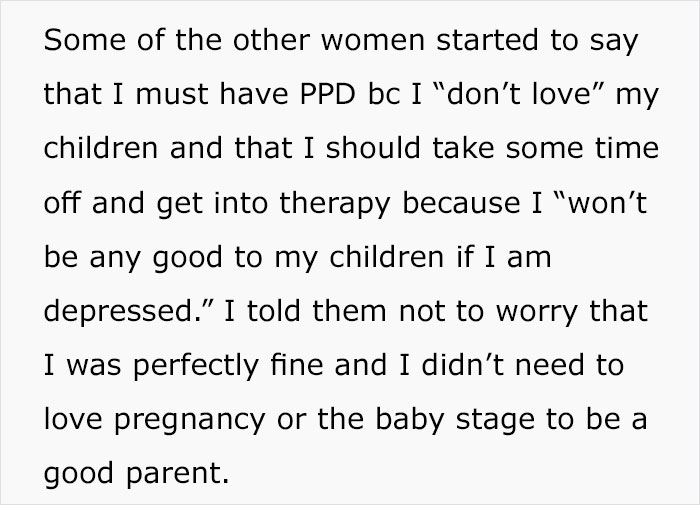
Task: Click the word "women" in first line
Action: pyautogui.click(x=373, y=40)
